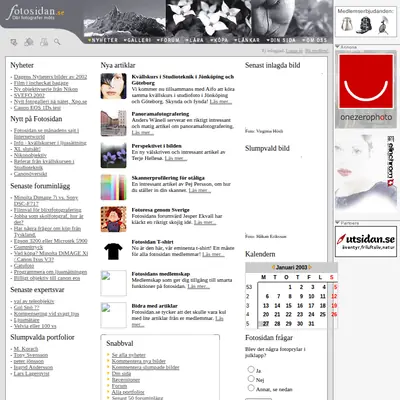400x400 pixels.
Task: Select January 15 in the calendar
Action: tap(289, 306)
